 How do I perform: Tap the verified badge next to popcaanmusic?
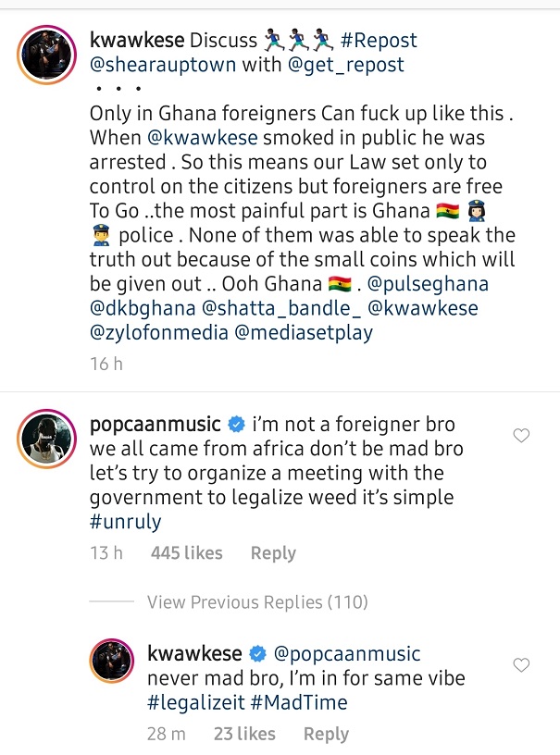click(237, 426)
